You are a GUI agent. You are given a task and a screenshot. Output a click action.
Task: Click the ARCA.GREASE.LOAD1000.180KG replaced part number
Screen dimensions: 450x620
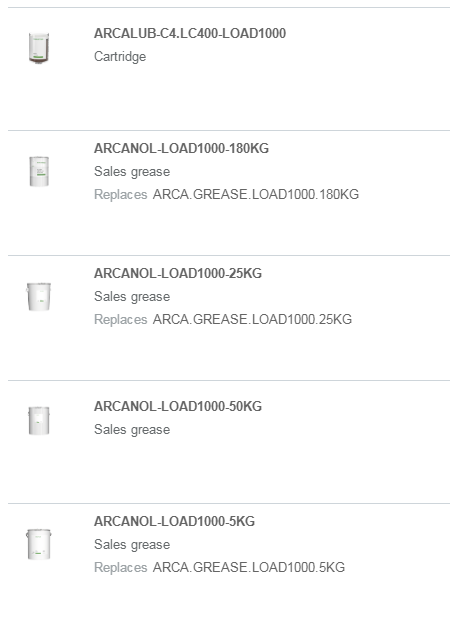click(x=256, y=194)
